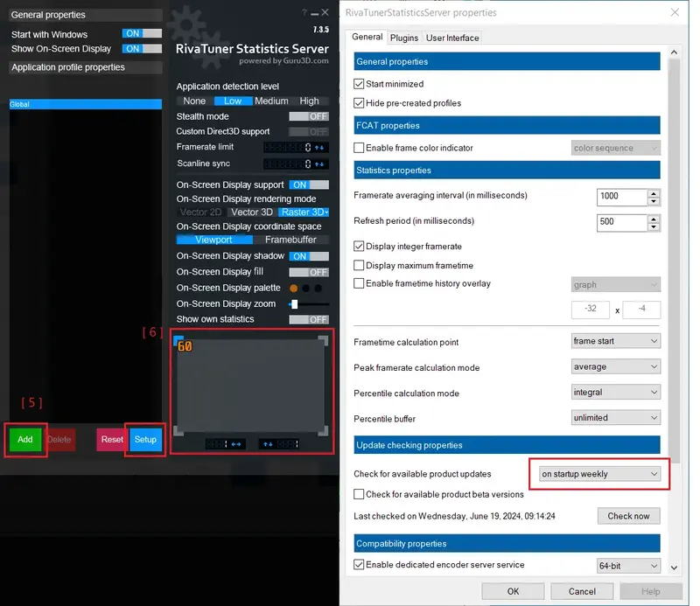Image resolution: width=700 pixels, height=606 pixels.
Task: Click the Reset button
Action: pos(112,440)
